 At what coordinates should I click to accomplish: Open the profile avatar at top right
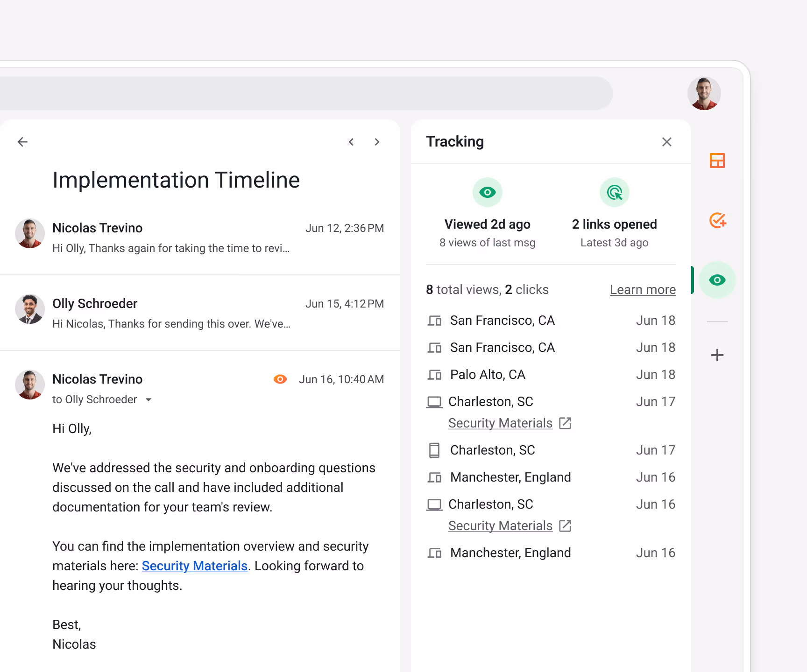pos(704,93)
